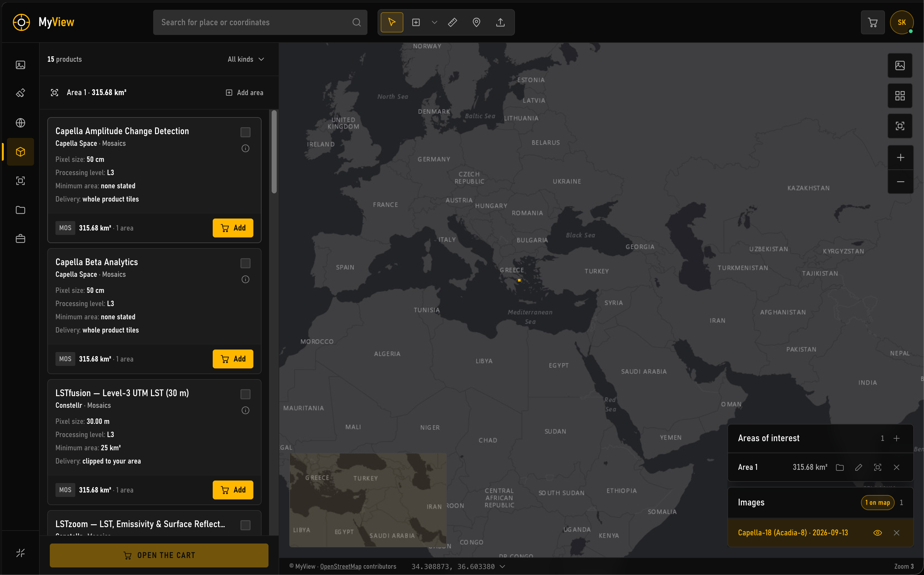Add Capella Amplitude Change Detection to cart
The width and height of the screenshot is (924, 575).
(233, 228)
